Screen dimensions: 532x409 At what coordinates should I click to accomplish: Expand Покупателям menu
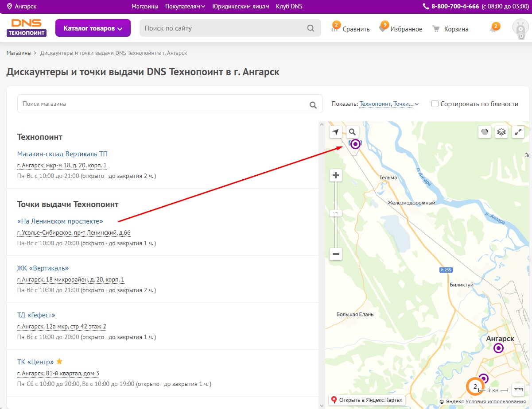(x=185, y=6)
